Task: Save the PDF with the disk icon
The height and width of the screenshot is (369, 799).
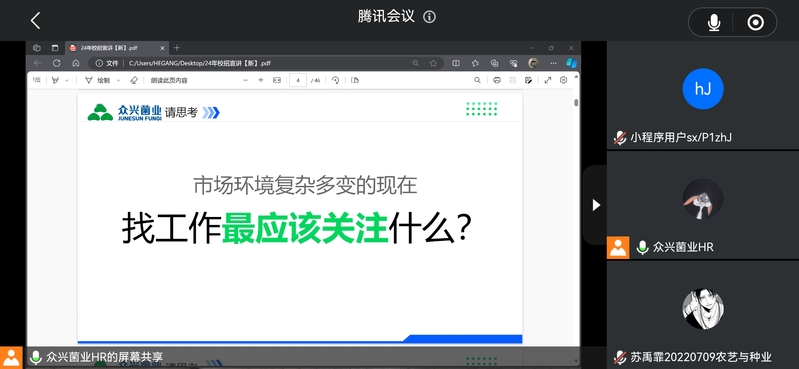Action: 513,80
